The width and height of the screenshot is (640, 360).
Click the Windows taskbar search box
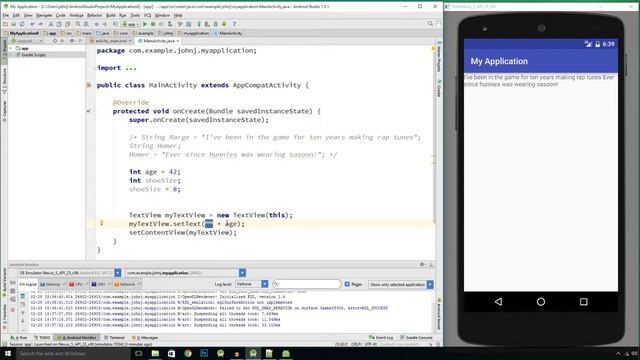pos(73,353)
